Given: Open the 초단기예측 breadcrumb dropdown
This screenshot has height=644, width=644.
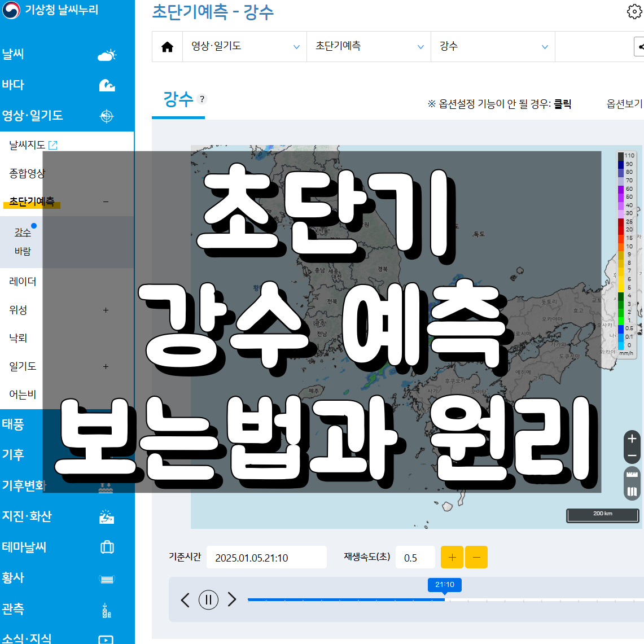Looking at the screenshot, I should pos(369,46).
